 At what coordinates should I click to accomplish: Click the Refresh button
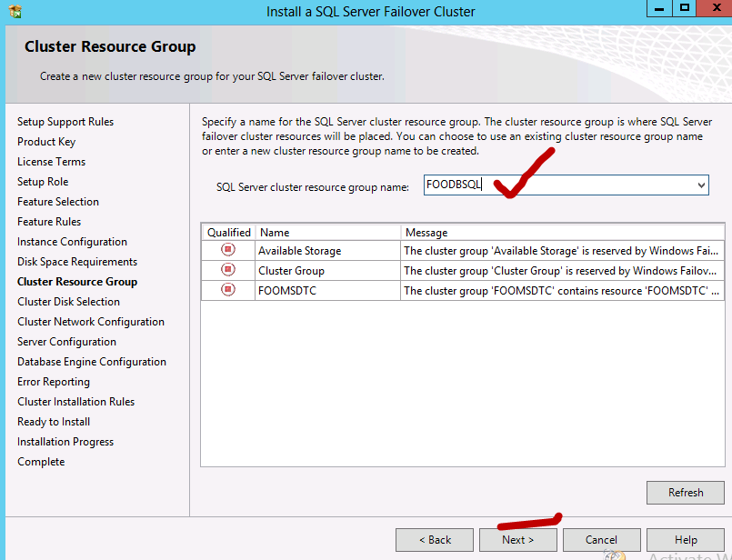coord(685,492)
